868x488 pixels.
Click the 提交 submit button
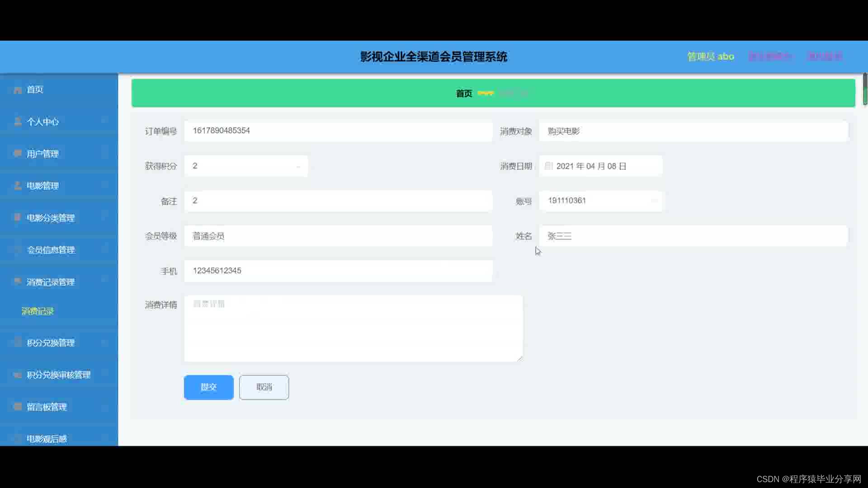tap(208, 387)
